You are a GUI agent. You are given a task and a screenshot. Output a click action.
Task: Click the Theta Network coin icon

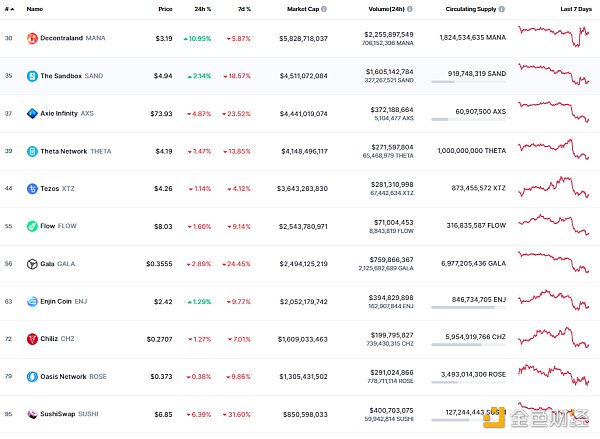tap(32, 150)
